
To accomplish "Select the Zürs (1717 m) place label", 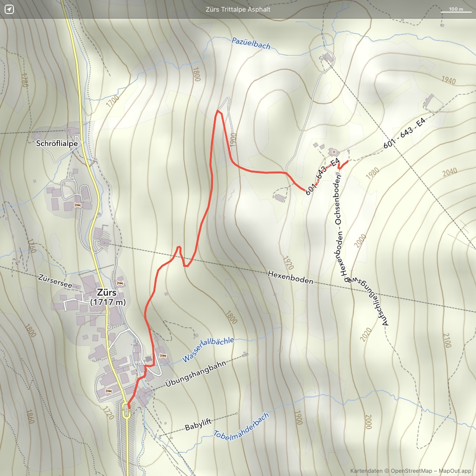I will 107,297.
